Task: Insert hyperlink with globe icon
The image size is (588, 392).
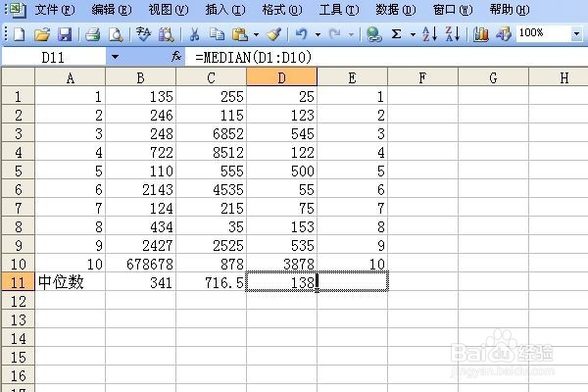Action: (x=374, y=34)
